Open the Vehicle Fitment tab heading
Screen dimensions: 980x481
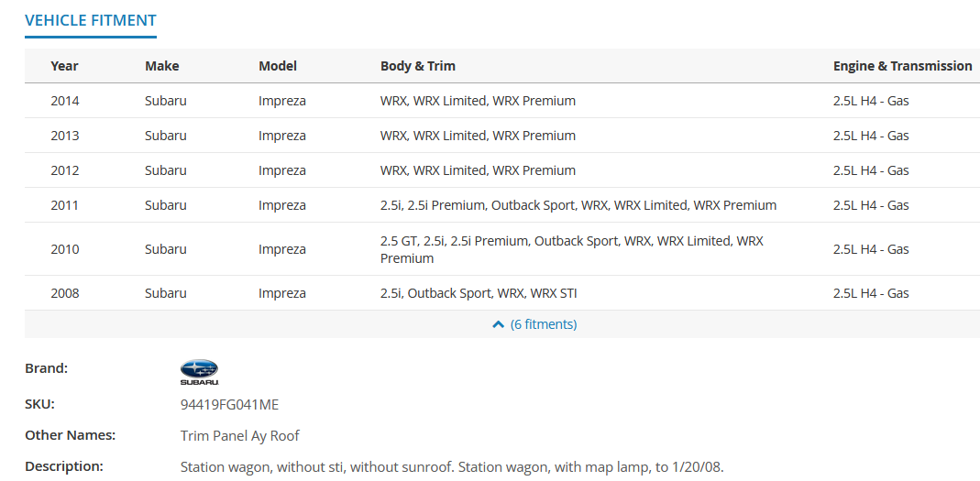tap(91, 20)
